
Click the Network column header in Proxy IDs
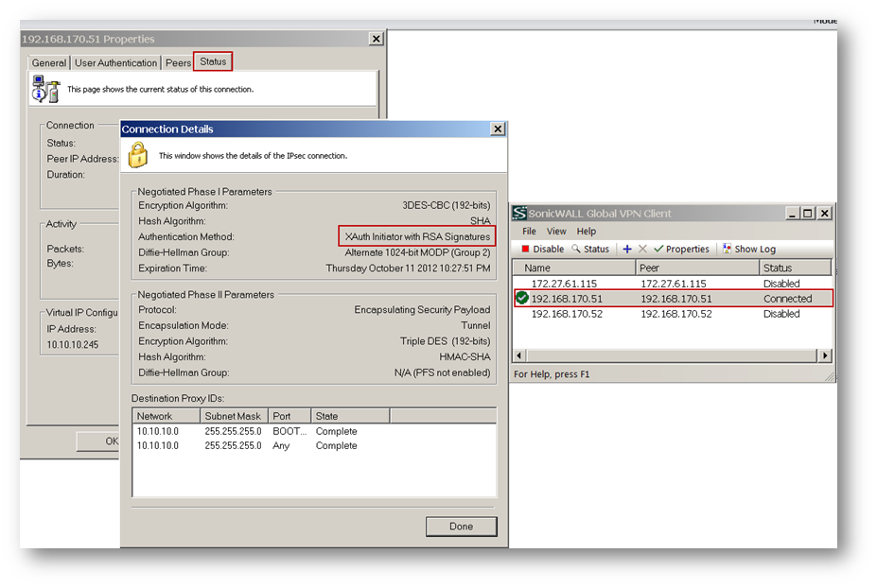(x=167, y=416)
